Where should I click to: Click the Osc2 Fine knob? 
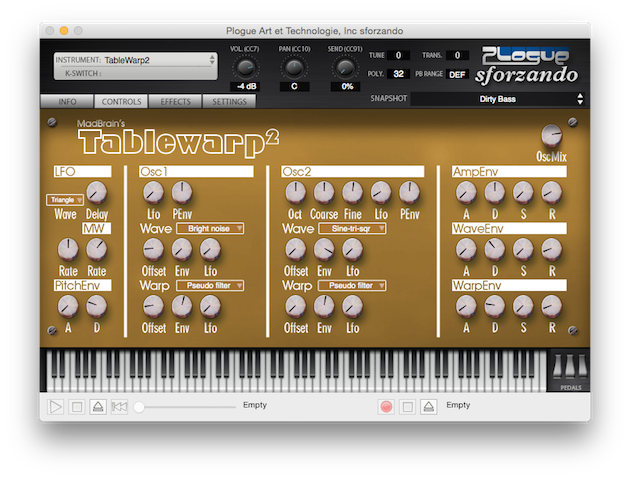[352, 192]
